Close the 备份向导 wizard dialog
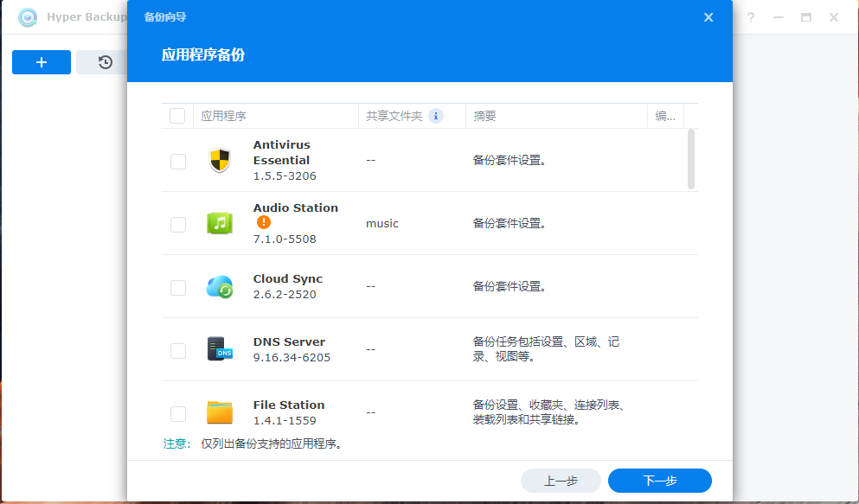This screenshot has height=504, width=859. 708,17
